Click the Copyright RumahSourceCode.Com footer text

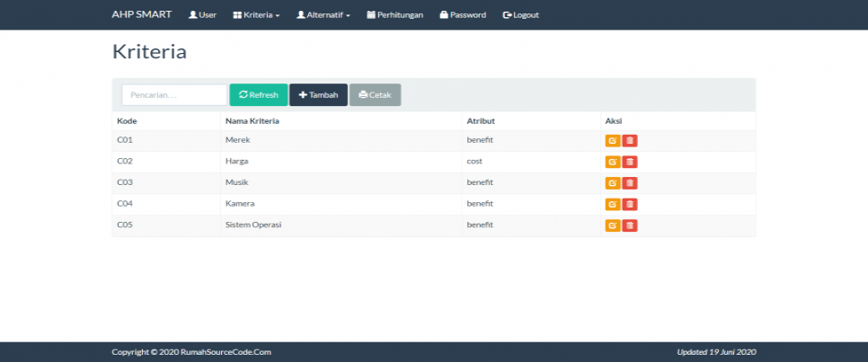click(x=191, y=352)
